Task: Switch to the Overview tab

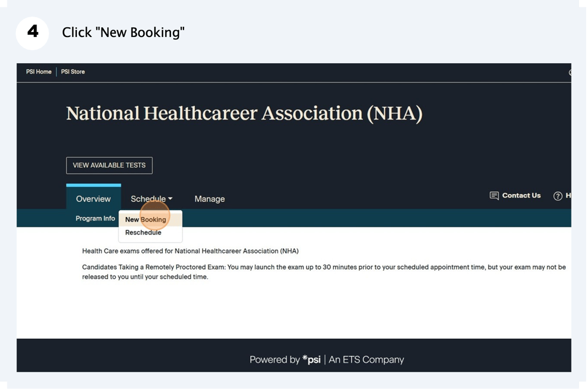Action: click(x=93, y=199)
